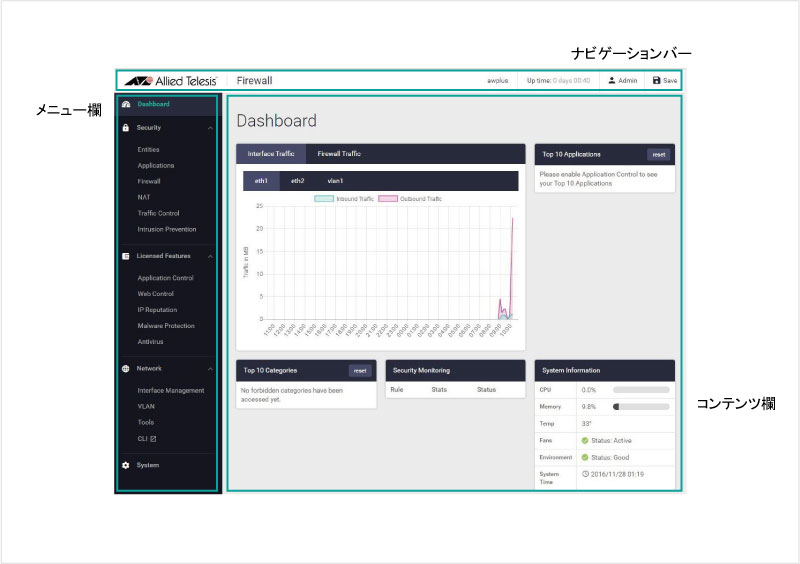The width and height of the screenshot is (800, 564).
Task: Select the vlan1 interface tab
Action: coord(335,181)
